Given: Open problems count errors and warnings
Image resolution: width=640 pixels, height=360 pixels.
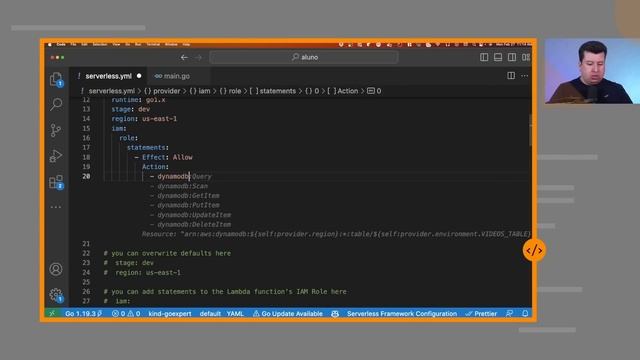Looking at the screenshot, I should click(x=126, y=313).
